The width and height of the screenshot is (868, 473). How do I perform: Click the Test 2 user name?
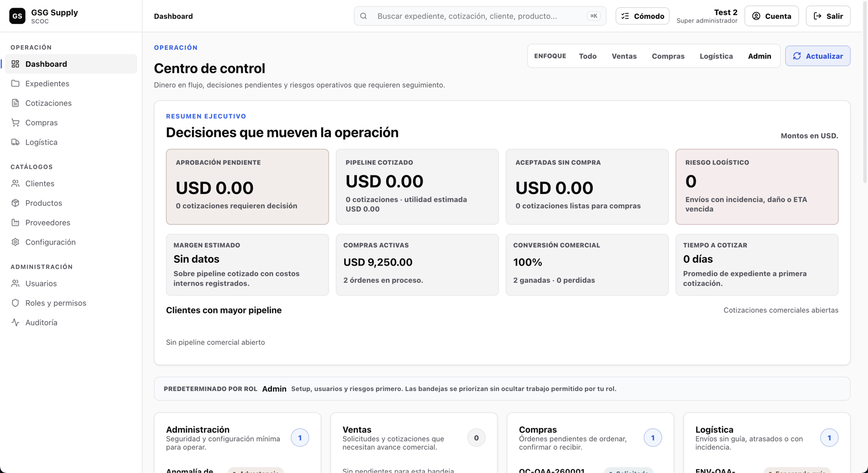[x=725, y=12]
